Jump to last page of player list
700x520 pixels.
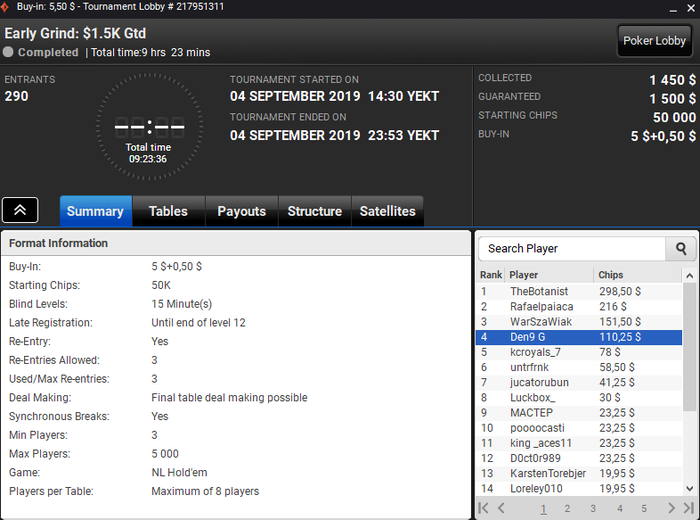coord(689,508)
